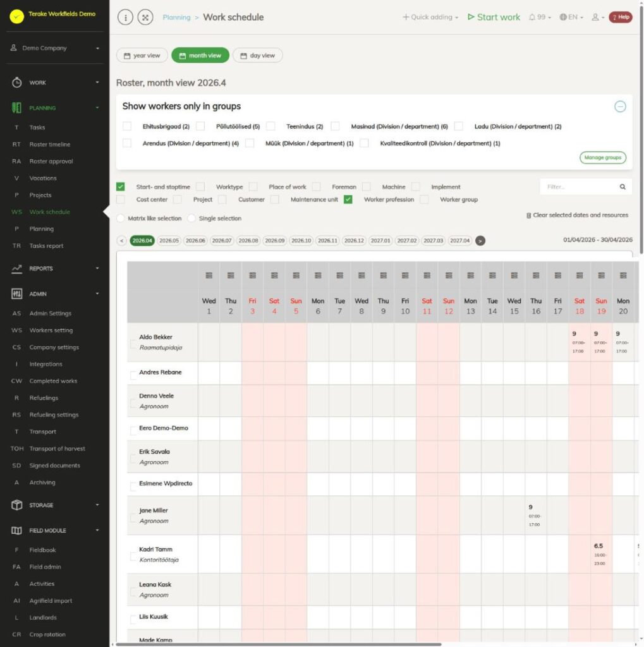644x647 pixels.
Task: Open the three-dot options menu icon
Action: pyautogui.click(x=126, y=17)
